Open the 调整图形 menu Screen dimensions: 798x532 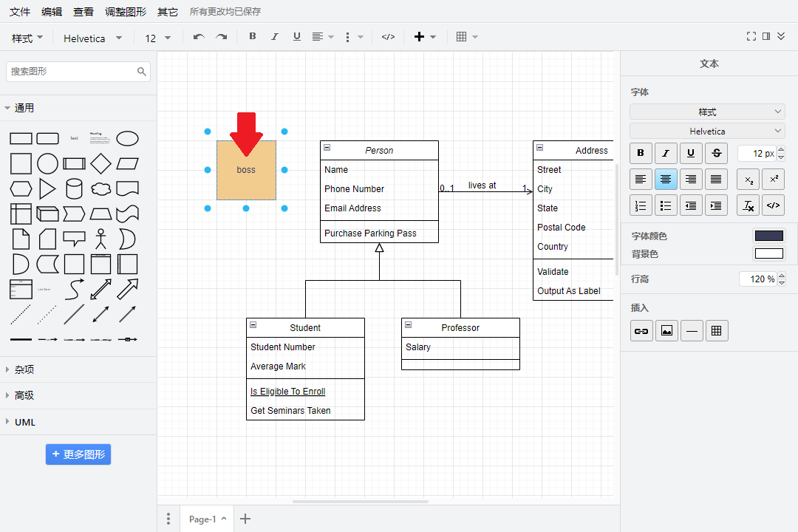point(126,12)
